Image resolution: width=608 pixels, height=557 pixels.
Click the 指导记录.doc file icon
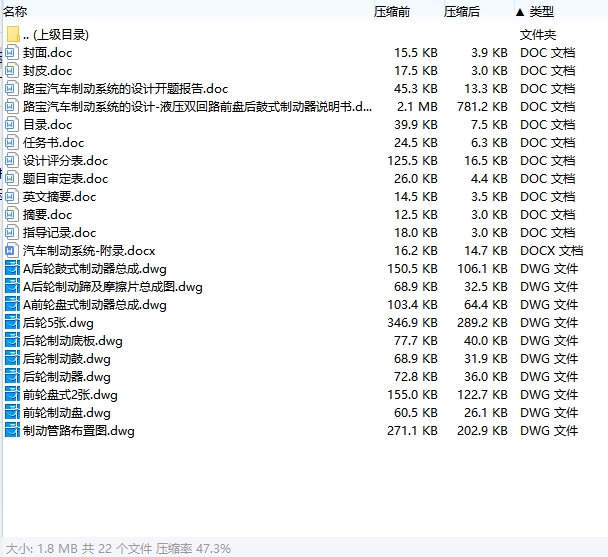click(x=11, y=233)
